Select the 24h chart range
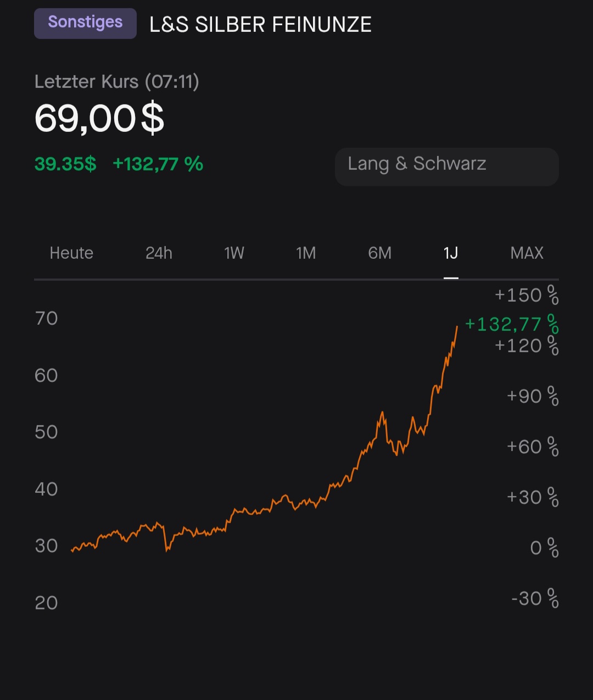This screenshot has width=593, height=700. [159, 253]
